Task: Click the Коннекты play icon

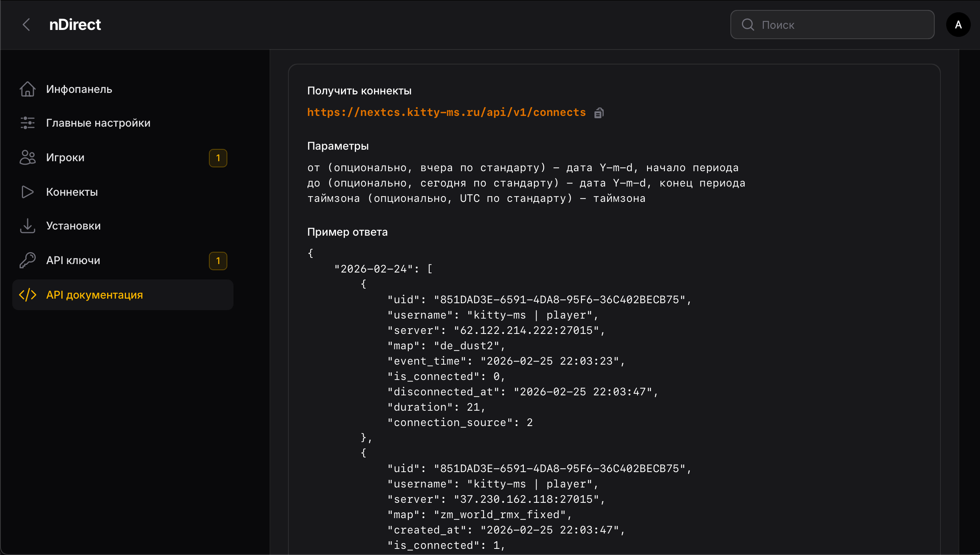Action: pyautogui.click(x=27, y=192)
